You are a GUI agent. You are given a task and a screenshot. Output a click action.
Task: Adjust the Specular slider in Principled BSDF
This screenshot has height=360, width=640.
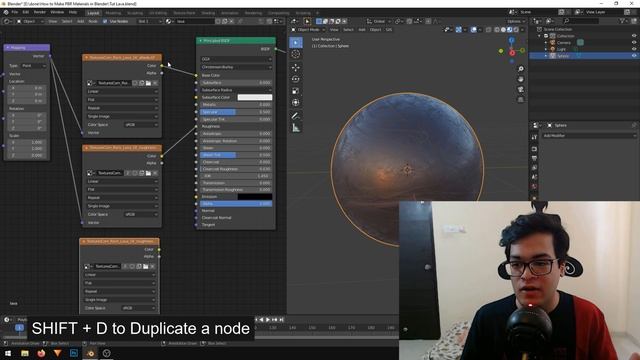click(236, 112)
